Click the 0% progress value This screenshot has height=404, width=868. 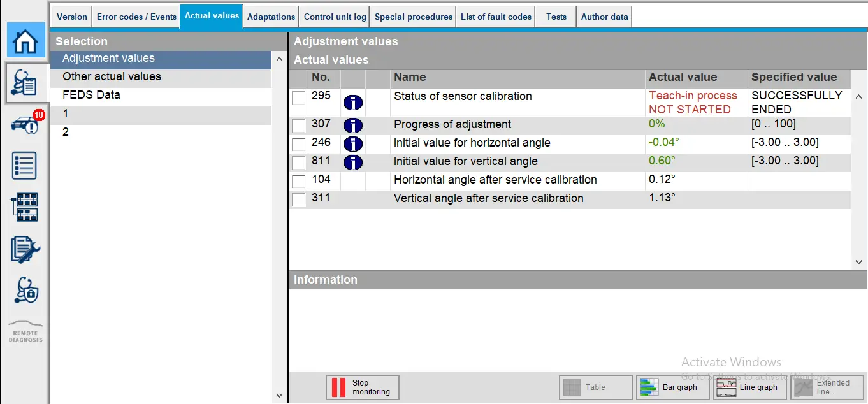(x=657, y=124)
